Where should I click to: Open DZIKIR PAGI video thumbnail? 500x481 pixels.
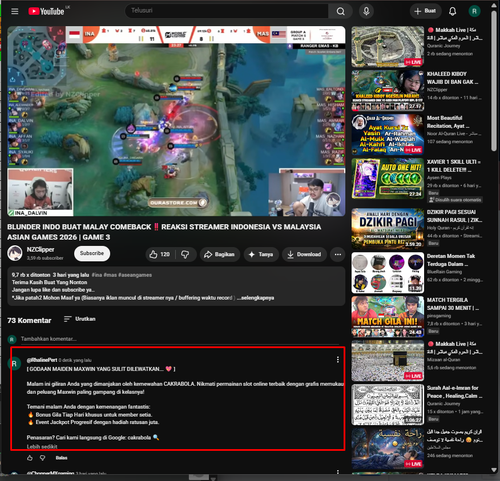pyautogui.click(x=388, y=229)
